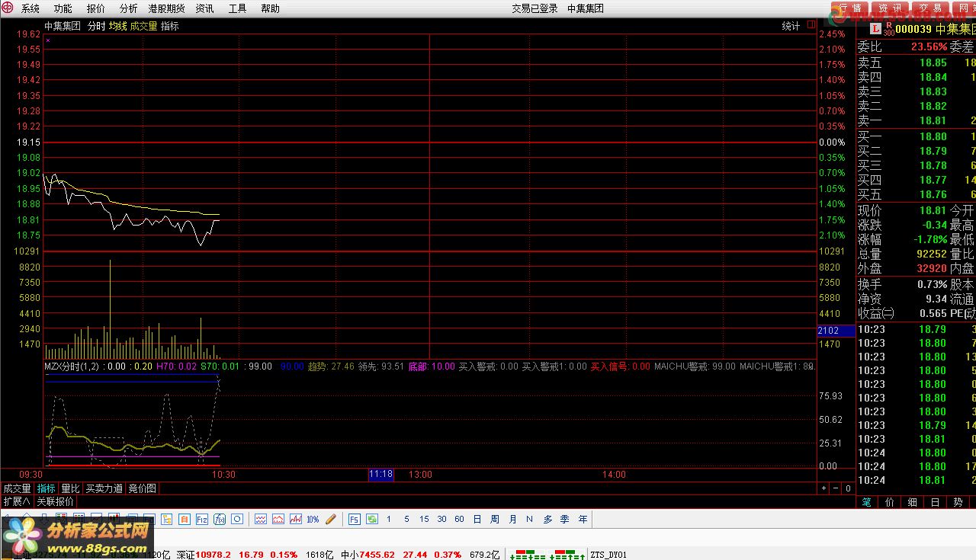The image size is (976, 560).
Task: Click the 深证 index value 10978.2
Action: 213,555
